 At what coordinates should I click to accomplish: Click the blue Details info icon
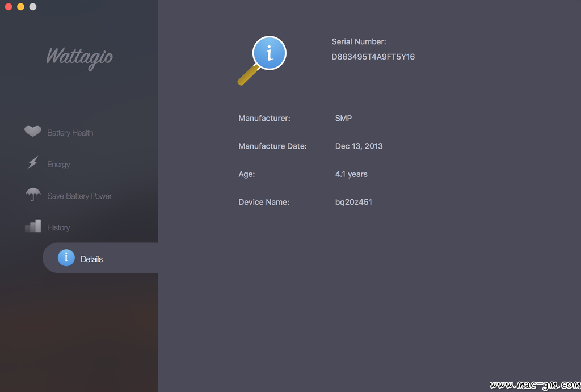66,258
